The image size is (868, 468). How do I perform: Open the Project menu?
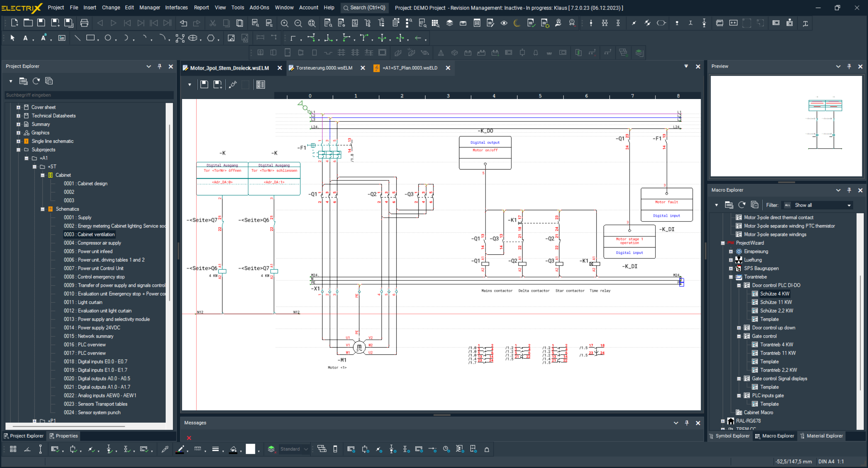tap(56, 7)
